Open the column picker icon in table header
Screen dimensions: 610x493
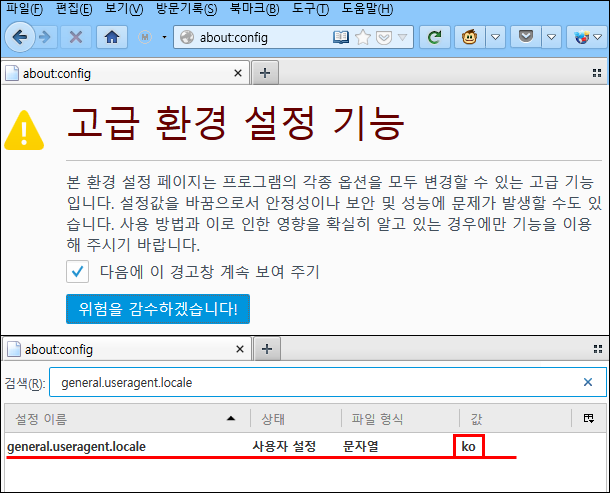click(589, 419)
